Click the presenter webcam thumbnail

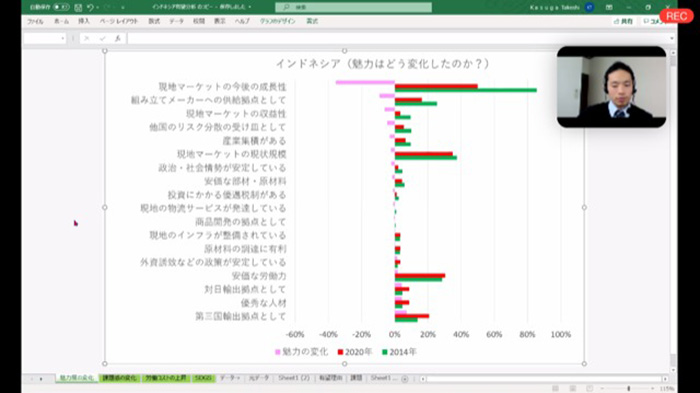tap(611, 87)
